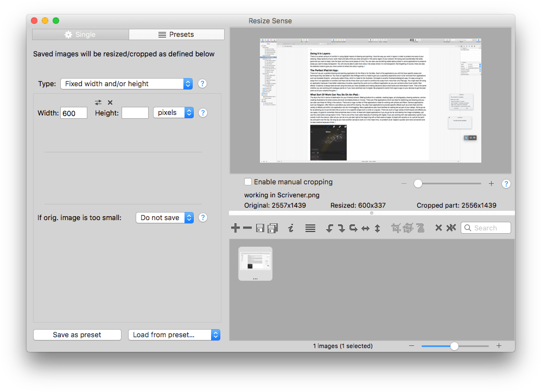Viewport: 541px width, 392px height.
Task: Click the swap width and height icon
Action: pyautogui.click(x=98, y=102)
